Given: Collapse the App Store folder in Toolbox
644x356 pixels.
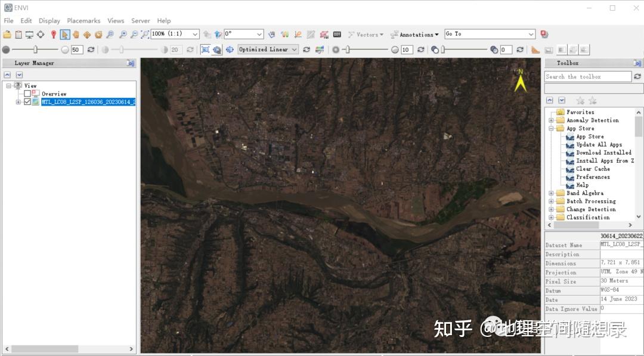Looking at the screenshot, I should [550, 128].
